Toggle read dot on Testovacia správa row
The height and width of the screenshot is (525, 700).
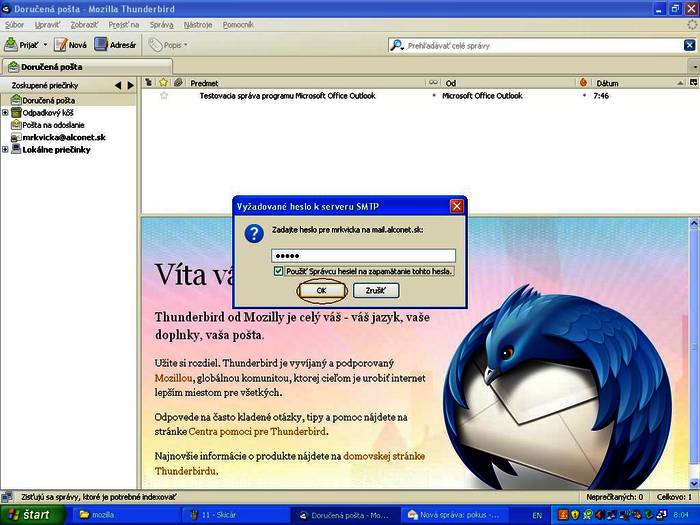(433, 96)
